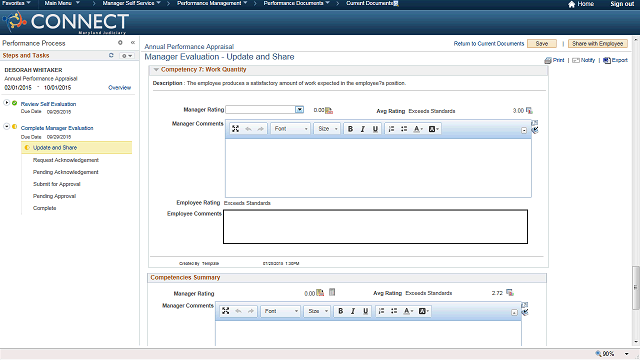Open Font dropdown in Competency 7 editor

(x=291, y=129)
